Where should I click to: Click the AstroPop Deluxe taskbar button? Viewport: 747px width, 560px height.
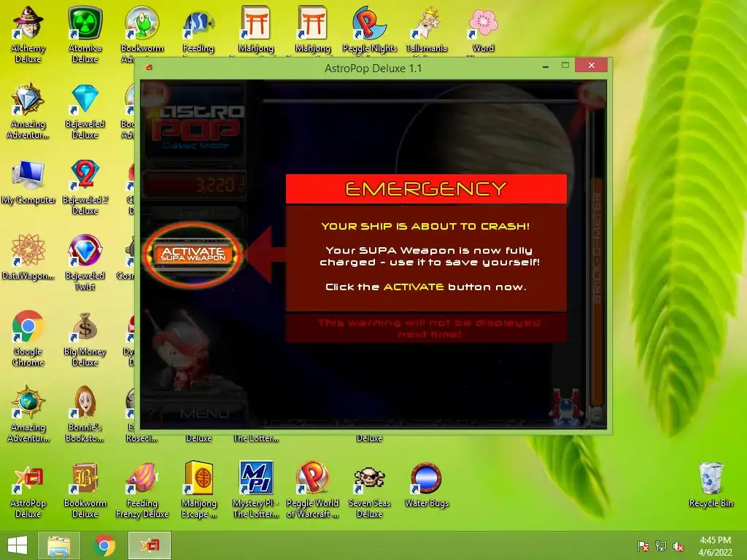pos(150,545)
